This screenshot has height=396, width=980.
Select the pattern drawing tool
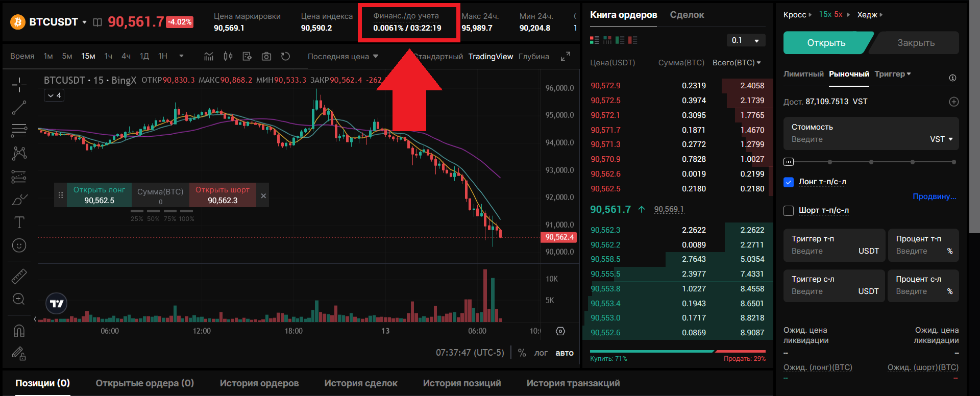click(19, 153)
